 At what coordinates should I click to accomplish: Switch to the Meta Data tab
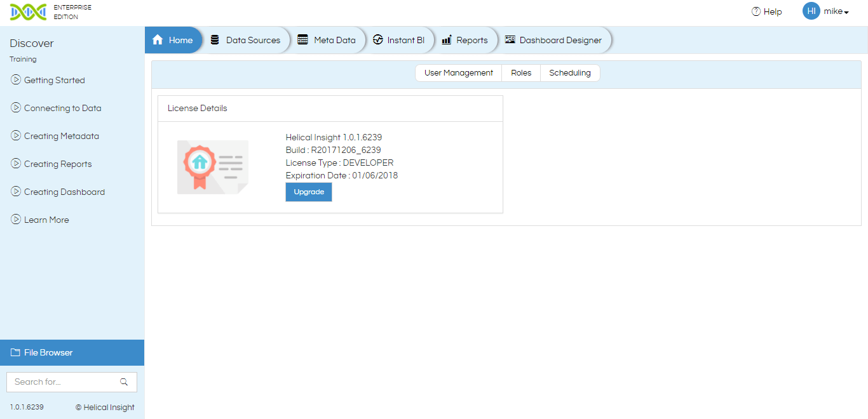[x=327, y=40]
